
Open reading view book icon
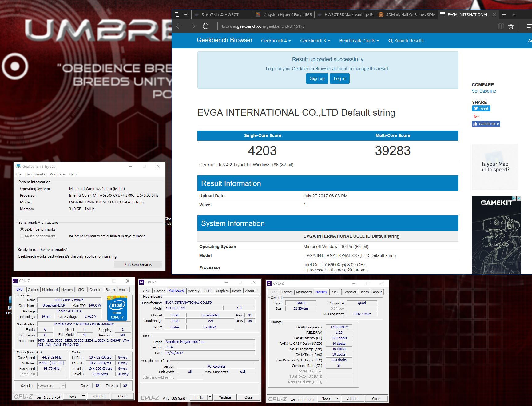pos(501,26)
